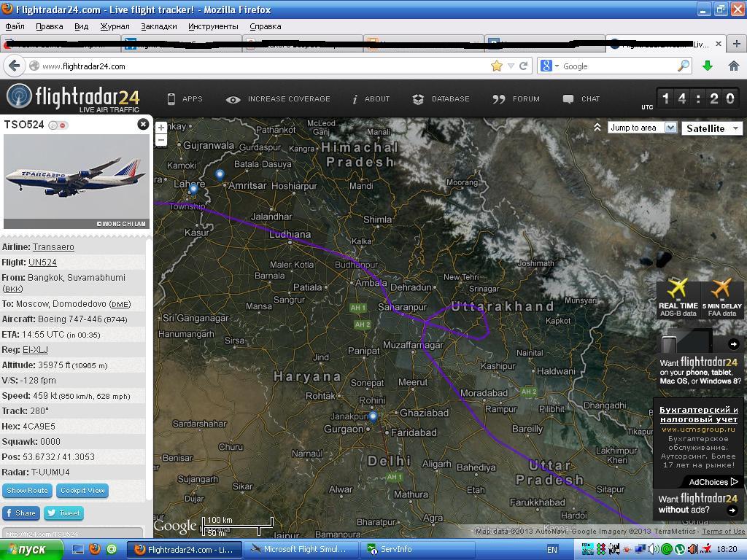Close the TSO524 flight info panel
Screen dimensions: 747x560
coord(143,124)
